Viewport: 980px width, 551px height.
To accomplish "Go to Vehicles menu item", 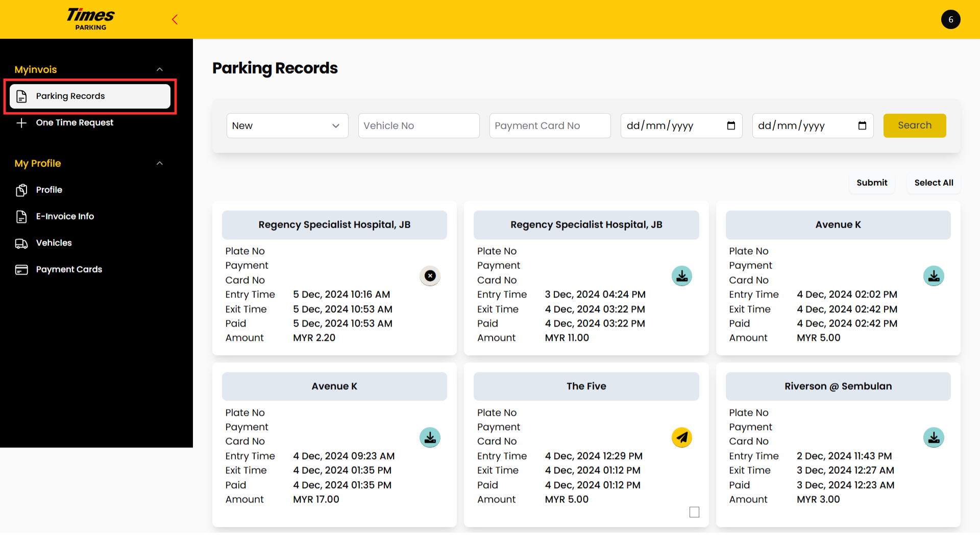I will (x=54, y=243).
